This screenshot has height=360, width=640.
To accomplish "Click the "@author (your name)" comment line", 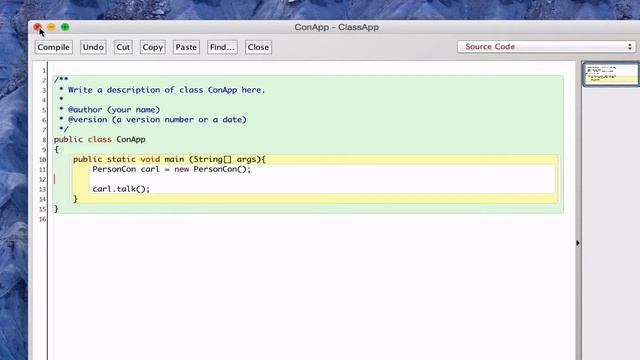I will (x=114, y=110).
